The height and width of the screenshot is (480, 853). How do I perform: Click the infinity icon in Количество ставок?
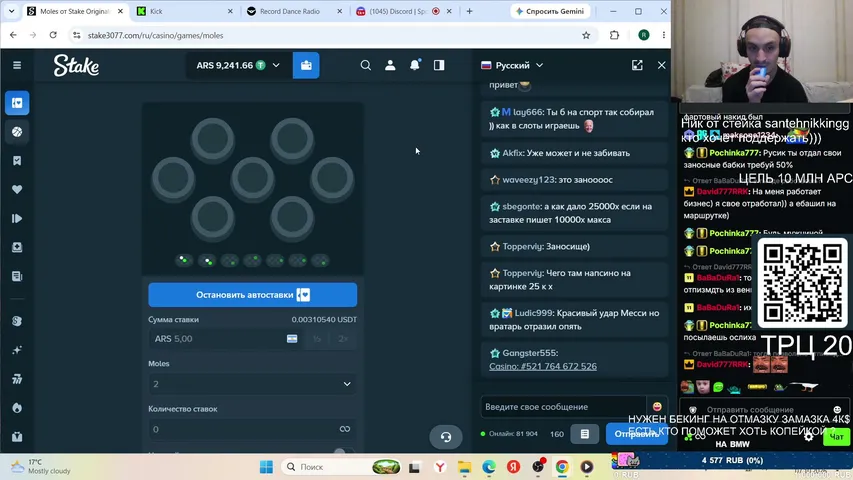[345, 429]
